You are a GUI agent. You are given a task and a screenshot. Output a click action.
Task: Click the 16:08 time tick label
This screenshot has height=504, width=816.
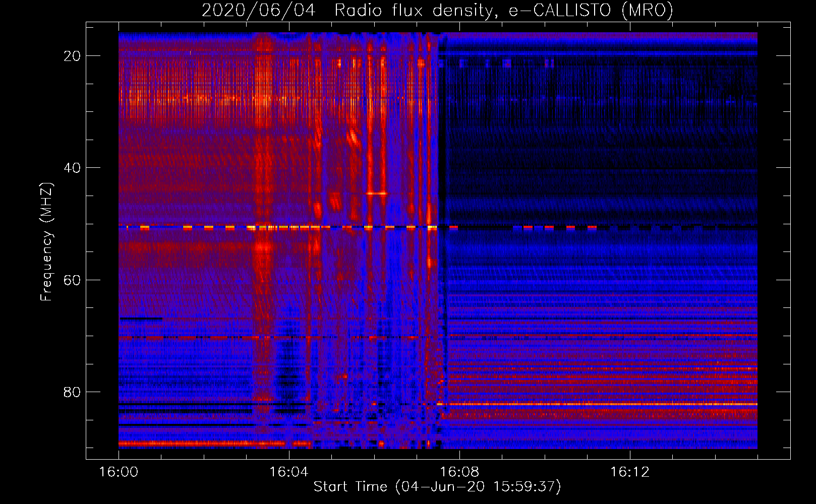point(459,472)
